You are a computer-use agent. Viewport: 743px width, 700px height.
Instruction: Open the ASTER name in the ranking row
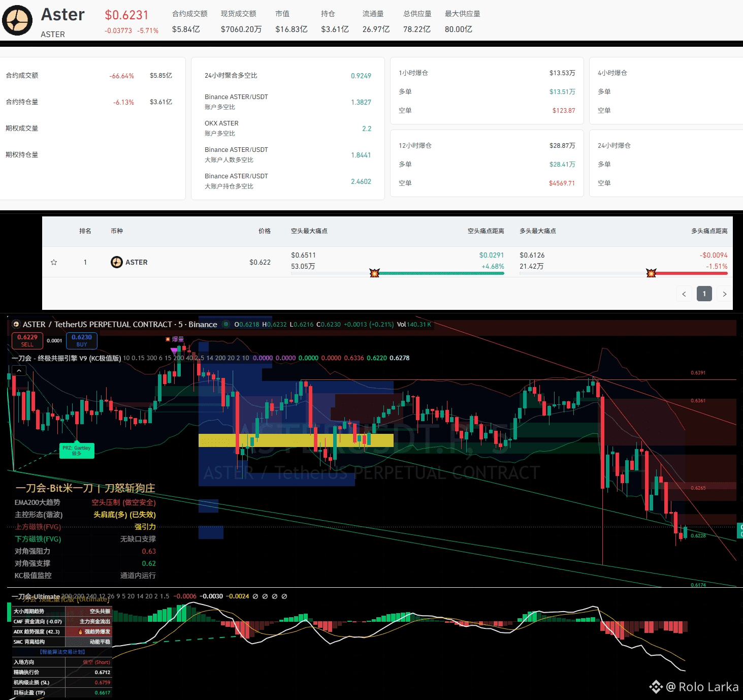pyautogui.click(x=137, y=262)
